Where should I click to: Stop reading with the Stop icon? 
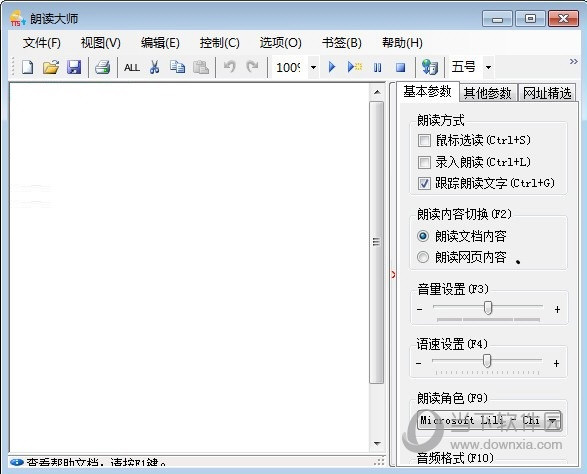[401, 67]
